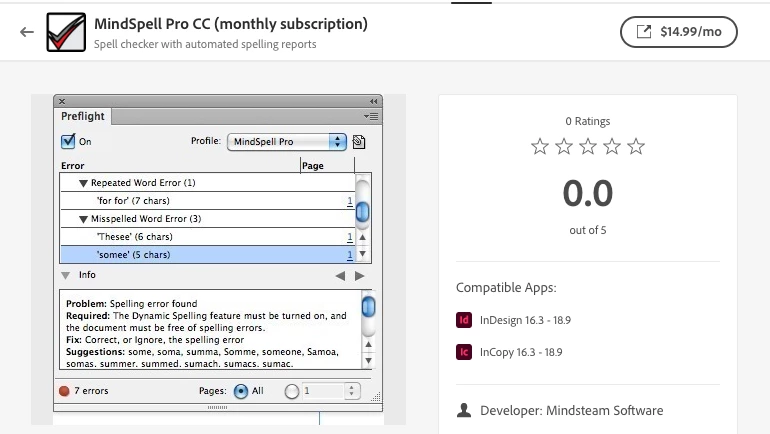770x434 pixels.
Task: Close the Preflight panel with the X
Action: [x=62, y=102]
